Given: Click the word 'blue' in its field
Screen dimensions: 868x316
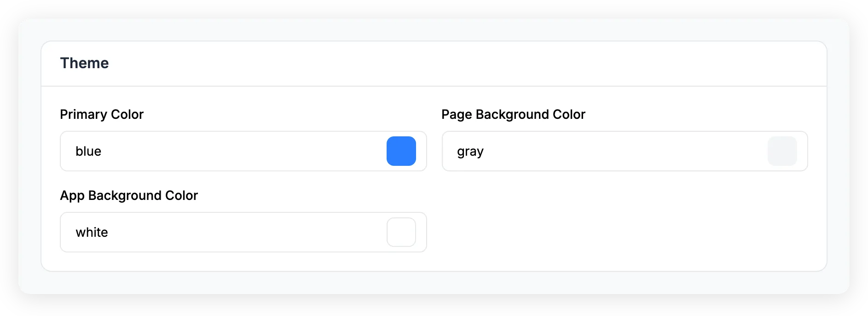Looking at the screenshot, I should (89, 151).
